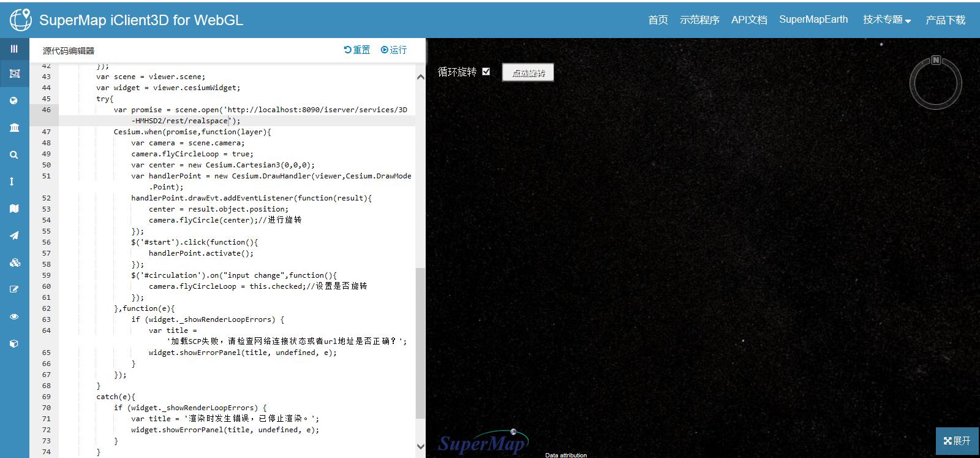Click line number 47 in the gutter
Image resolution: width=980 pixels, height=458 pixels.
(47, 132)
